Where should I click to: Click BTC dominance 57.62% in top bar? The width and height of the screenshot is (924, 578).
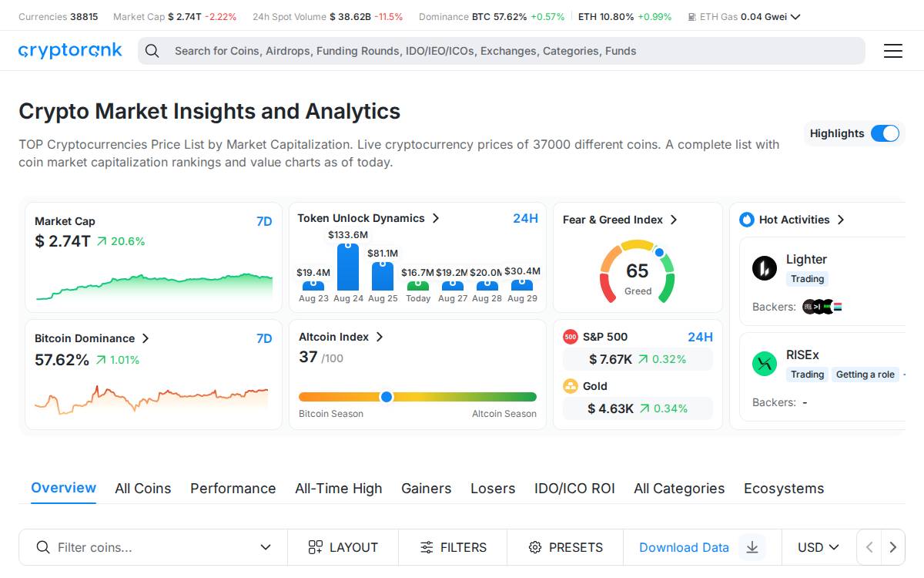tap(499, 17)
